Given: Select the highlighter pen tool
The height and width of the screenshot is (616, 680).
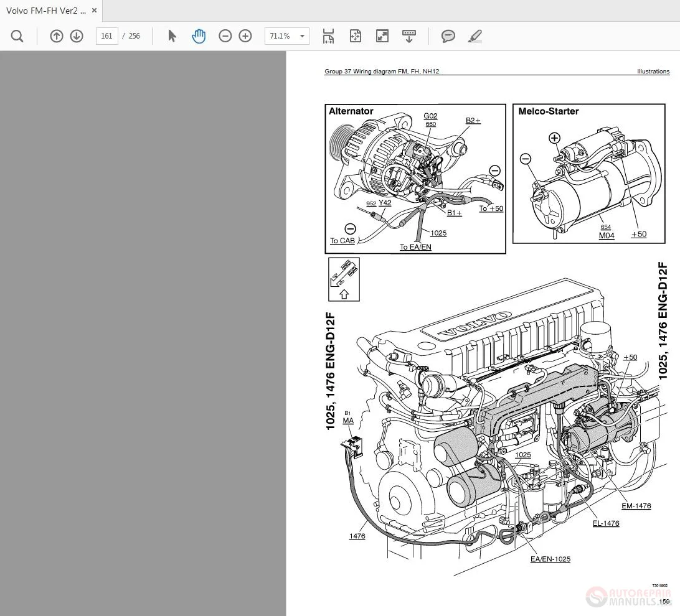Looking at the screenshot, I should click(x=475, y=36).
